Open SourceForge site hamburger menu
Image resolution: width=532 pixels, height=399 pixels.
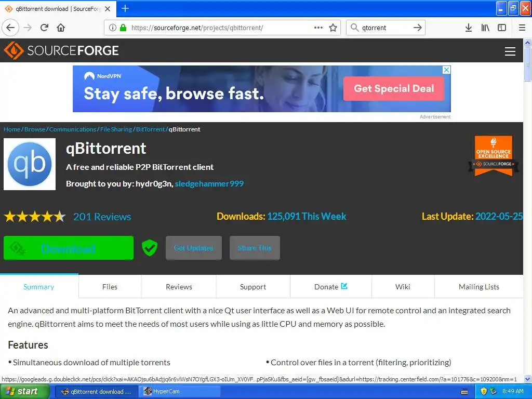[510, 51]
